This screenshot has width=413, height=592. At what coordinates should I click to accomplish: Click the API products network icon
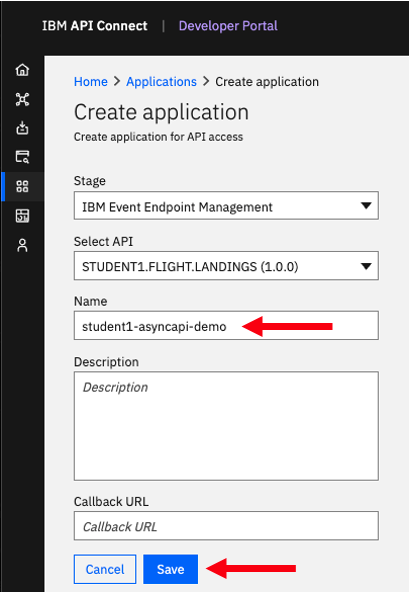[22, 99]
